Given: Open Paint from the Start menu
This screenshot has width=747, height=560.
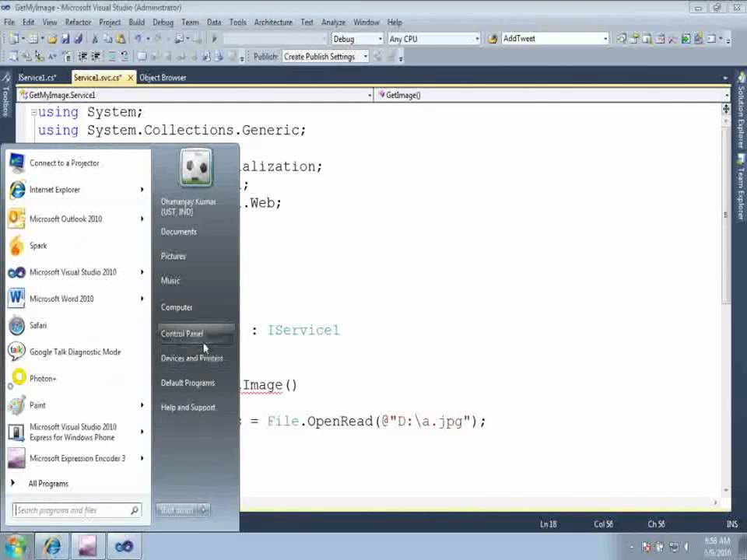Looking at the screenshot, I should [x=37, y=405].
